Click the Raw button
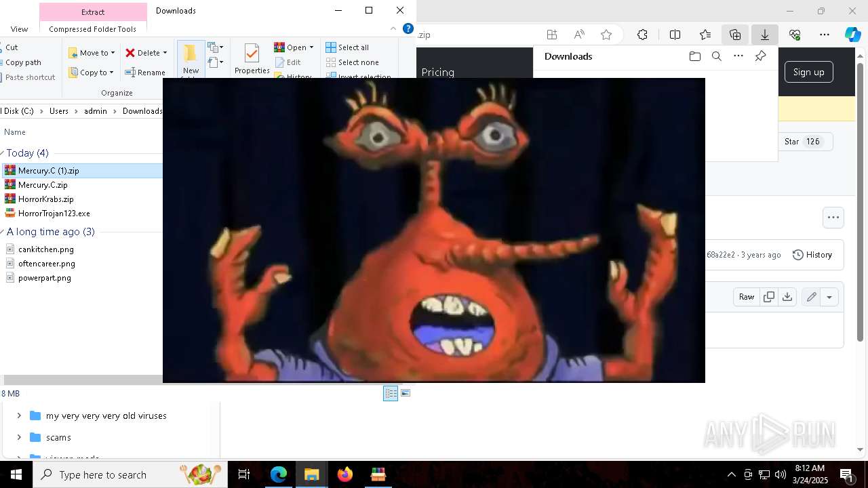Viewport: 868px width, 488px height. tap(747, 297)
